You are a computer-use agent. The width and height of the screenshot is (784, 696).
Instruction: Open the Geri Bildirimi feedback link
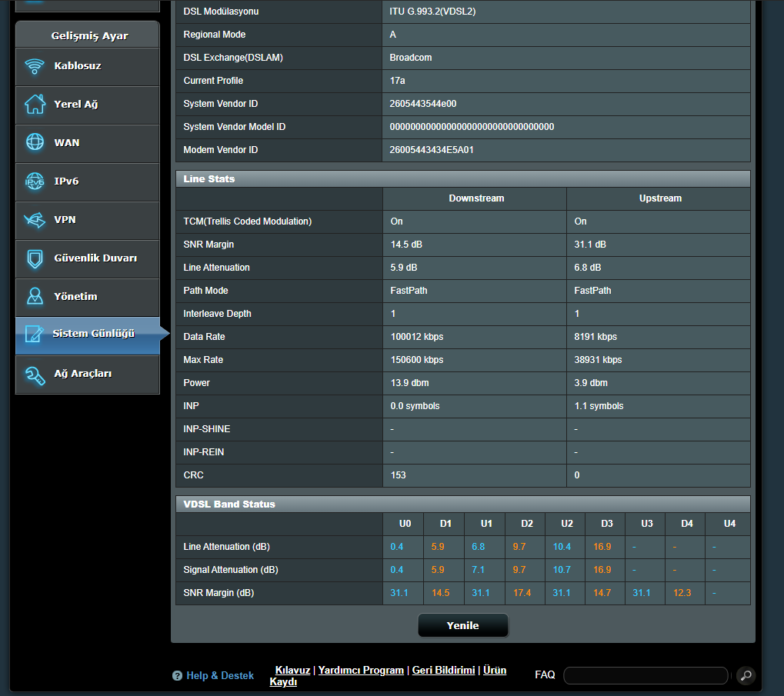443,670
